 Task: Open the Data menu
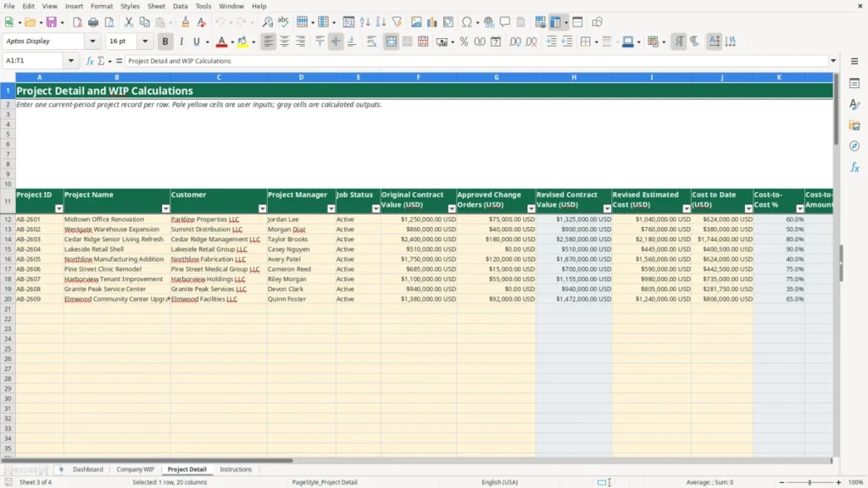coord(181,6)
